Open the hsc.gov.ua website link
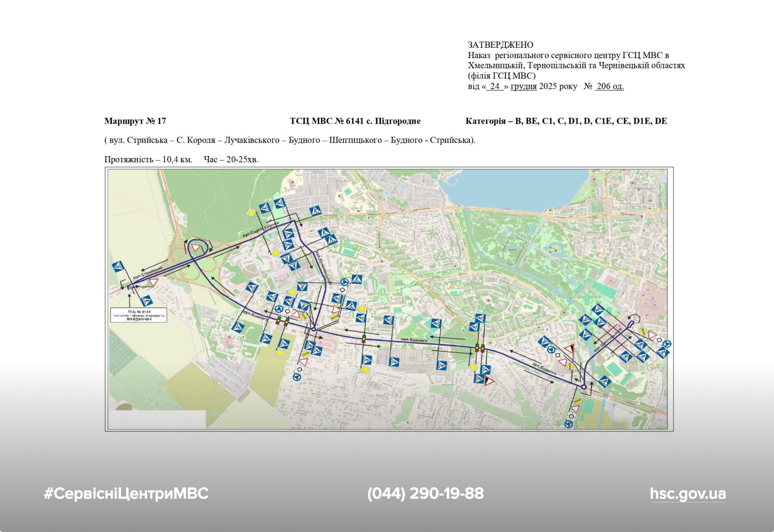Image resolution: width=774 pixels, height=532 pixels. [687, 494]
